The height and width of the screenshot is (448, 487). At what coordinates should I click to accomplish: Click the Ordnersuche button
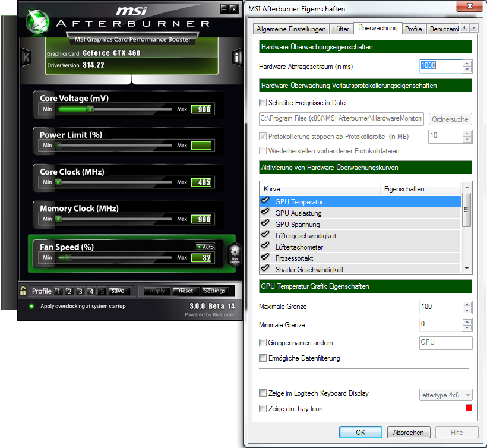(450, 119)
